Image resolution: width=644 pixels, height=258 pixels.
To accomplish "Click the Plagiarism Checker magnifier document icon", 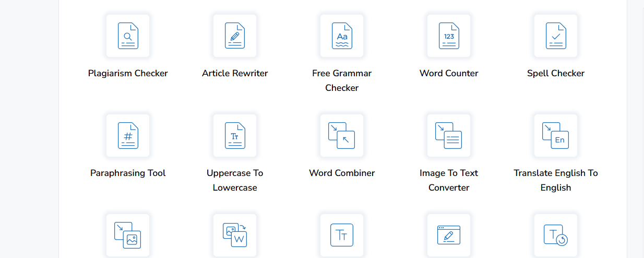I will (128, 36).
